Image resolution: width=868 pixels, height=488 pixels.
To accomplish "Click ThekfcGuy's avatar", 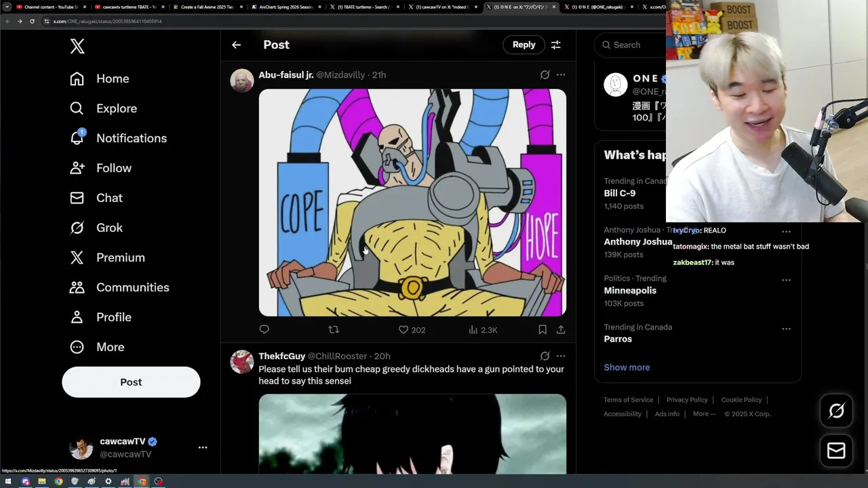I will point(242,362).
